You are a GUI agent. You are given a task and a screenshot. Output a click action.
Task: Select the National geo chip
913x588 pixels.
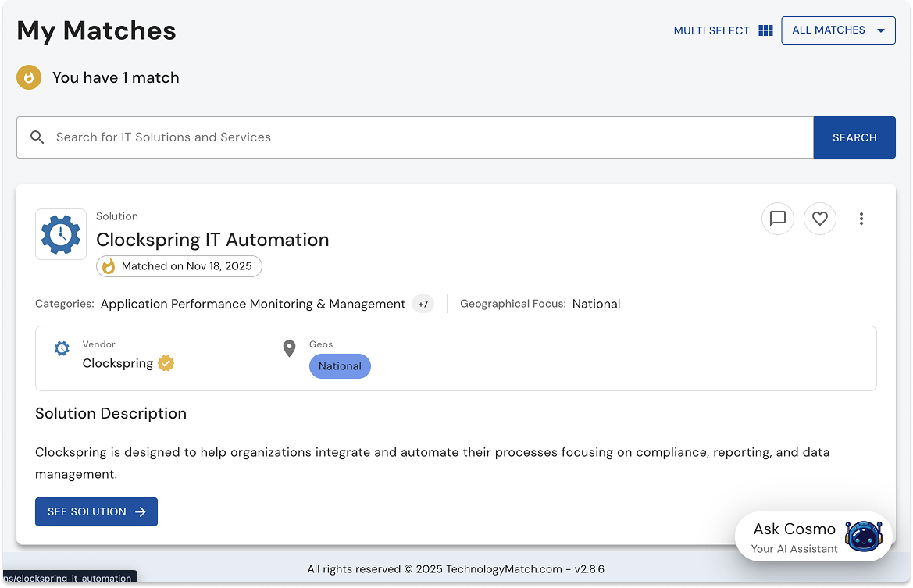click(x=340, y=366)
